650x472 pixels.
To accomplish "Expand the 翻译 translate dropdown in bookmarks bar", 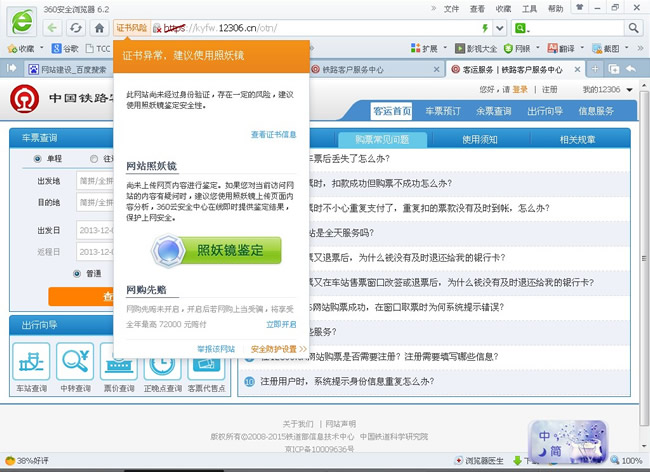I will (580, 48).
